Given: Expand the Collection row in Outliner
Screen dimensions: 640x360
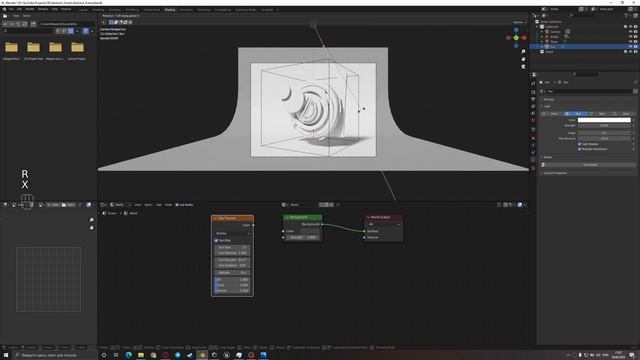Looking at the screenshot, I should point(537,27).
